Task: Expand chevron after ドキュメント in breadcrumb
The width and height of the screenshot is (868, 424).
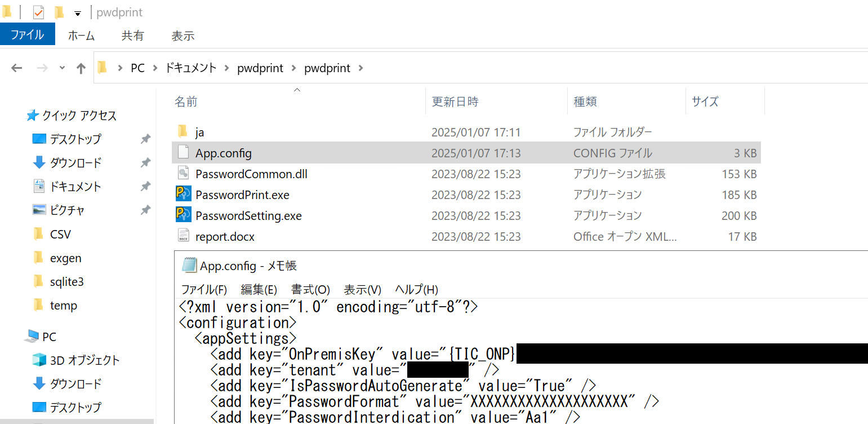Action: (226, 68)
